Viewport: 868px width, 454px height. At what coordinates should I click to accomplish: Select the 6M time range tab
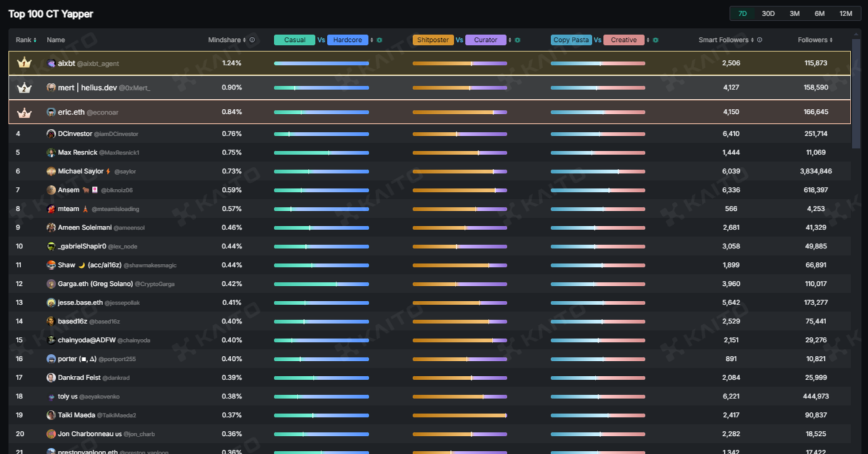(x=819, y=14)
